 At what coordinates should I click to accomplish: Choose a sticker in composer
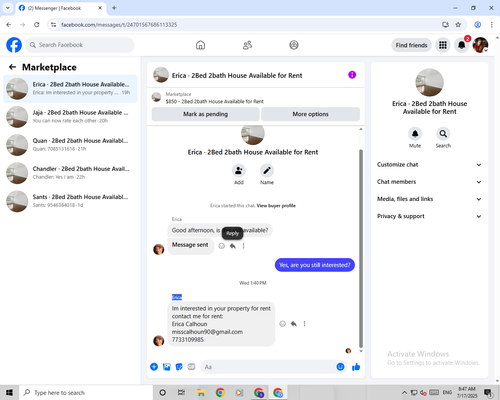(179, 367)
